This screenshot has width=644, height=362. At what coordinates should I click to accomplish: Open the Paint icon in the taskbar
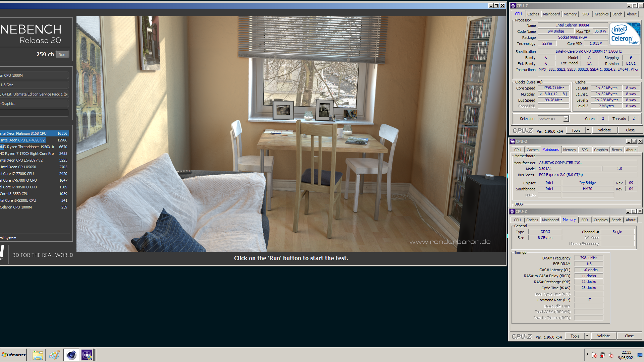coord(54,355)
